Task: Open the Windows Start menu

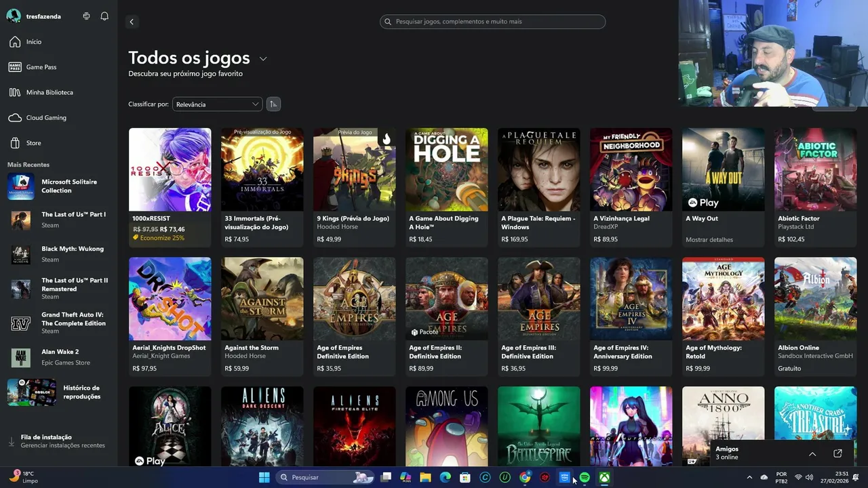Action: coord(264,477)
